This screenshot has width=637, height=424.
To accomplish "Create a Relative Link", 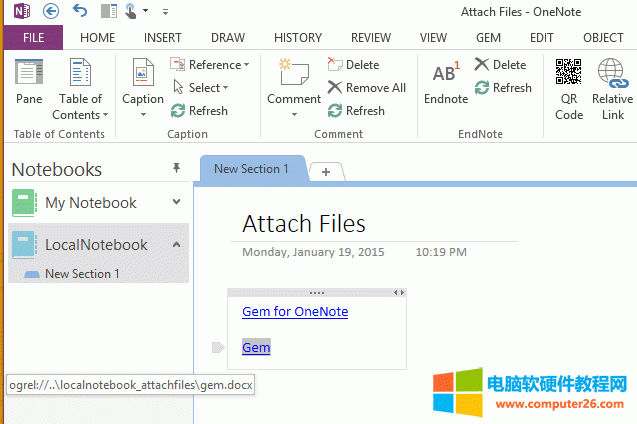I will [x=613, y=89].
